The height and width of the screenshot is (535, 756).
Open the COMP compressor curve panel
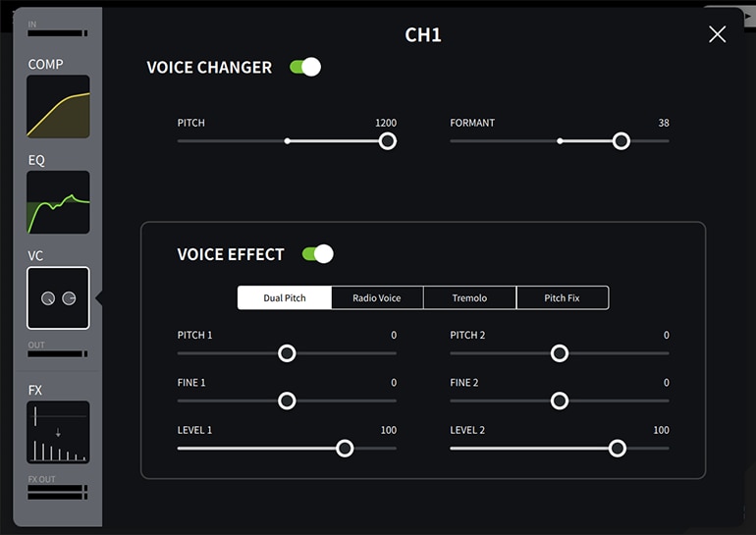[x=58, y=106]
